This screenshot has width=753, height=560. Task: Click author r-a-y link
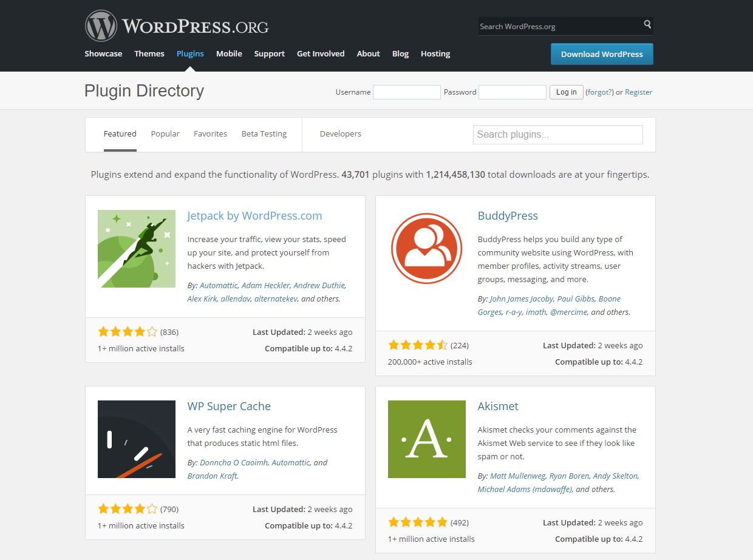click(x=514, y=312)
